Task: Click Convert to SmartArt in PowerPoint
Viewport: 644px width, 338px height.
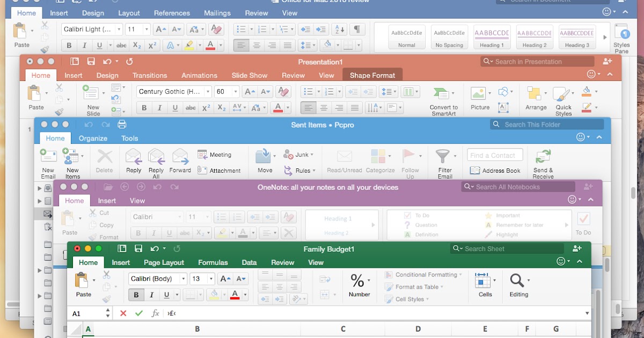Action: (444, 100)
